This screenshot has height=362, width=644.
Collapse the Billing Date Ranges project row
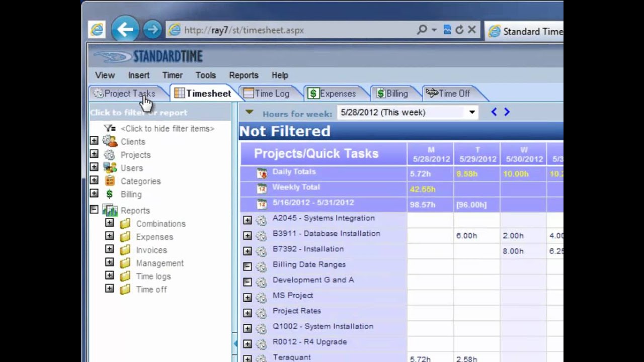[x=248, y=266]
